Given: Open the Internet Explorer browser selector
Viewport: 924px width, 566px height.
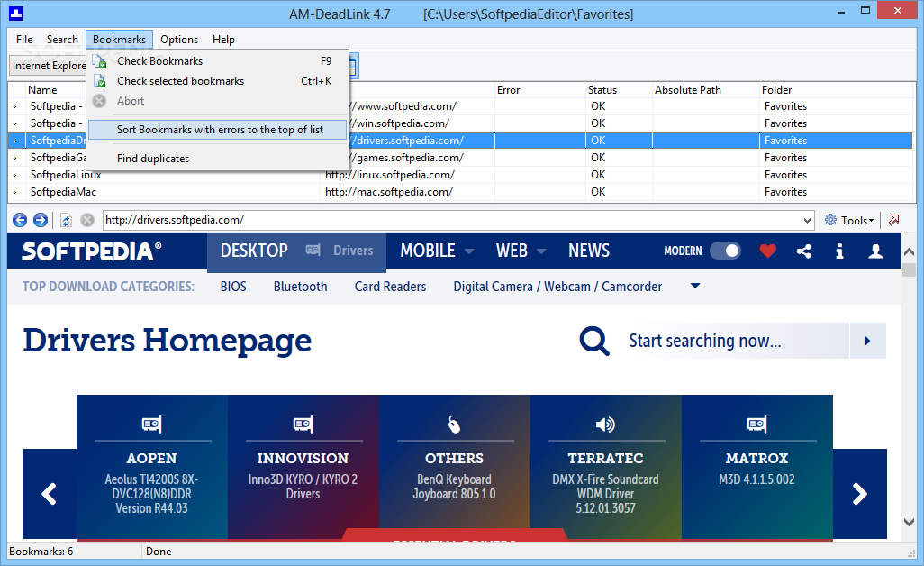Looking at the screenshot, I should [x=49, y=66].
